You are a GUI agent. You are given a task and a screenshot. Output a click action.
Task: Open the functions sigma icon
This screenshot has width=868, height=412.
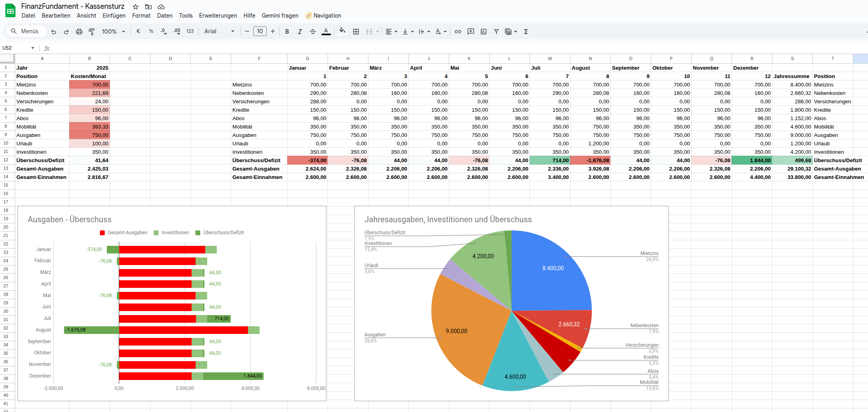526,32
